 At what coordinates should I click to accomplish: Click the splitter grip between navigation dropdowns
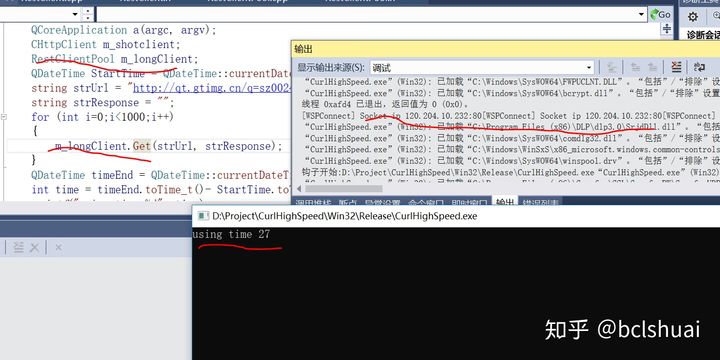tap(87, 15)
